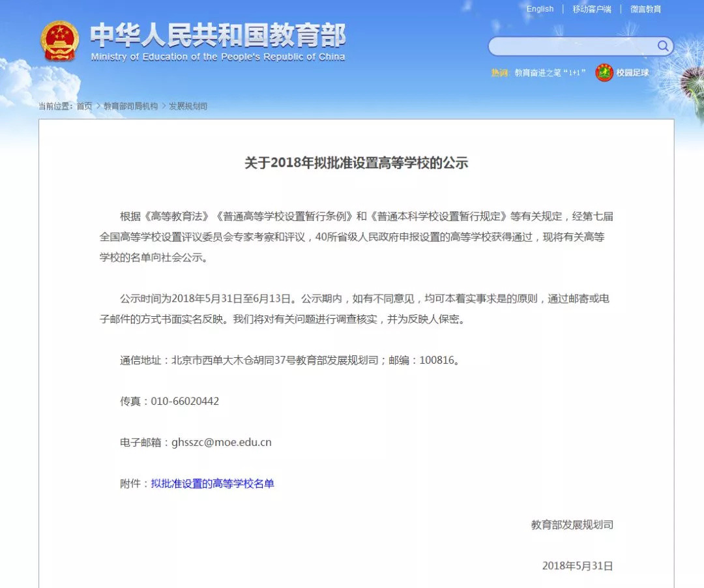Switch the site language to English

(540, 8)
